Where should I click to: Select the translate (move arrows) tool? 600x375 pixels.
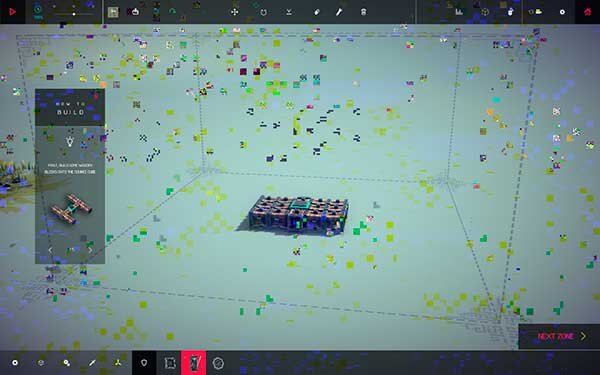(234, 12)
